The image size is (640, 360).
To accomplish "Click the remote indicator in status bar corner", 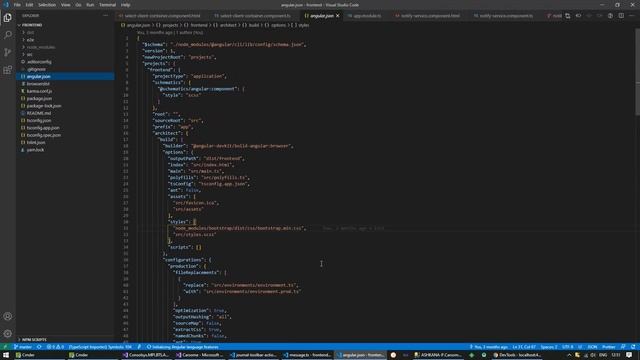I will pos(5,347).
